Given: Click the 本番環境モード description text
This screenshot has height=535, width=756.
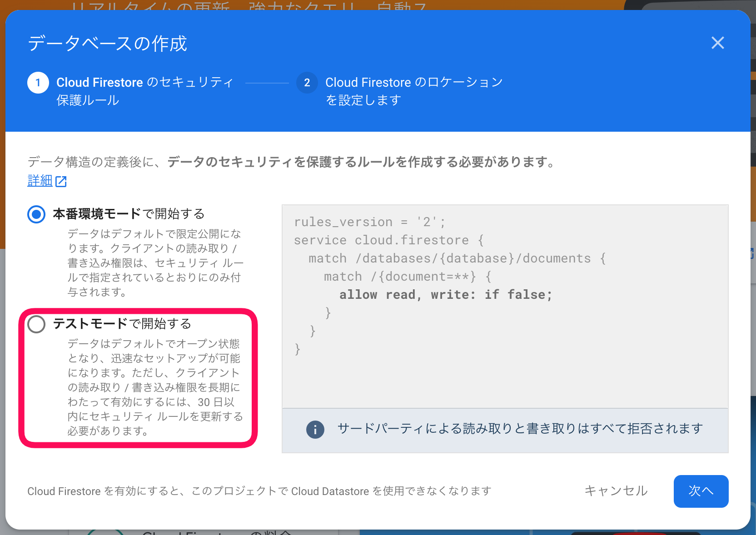Looking at the screenshot, I should pyautogui.click(x=155, y=263).
